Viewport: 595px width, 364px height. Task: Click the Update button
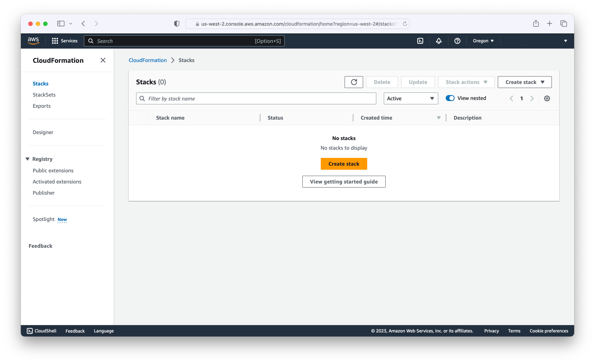[418, 82]
